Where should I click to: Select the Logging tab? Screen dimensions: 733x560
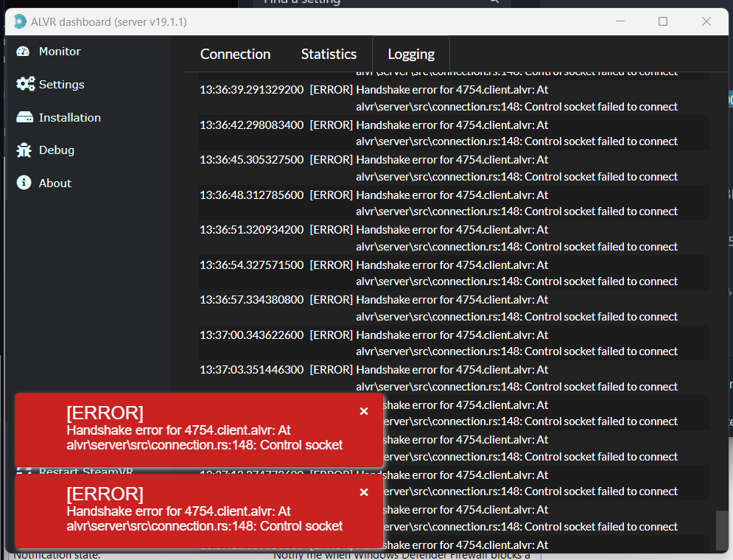pos(410,54)
